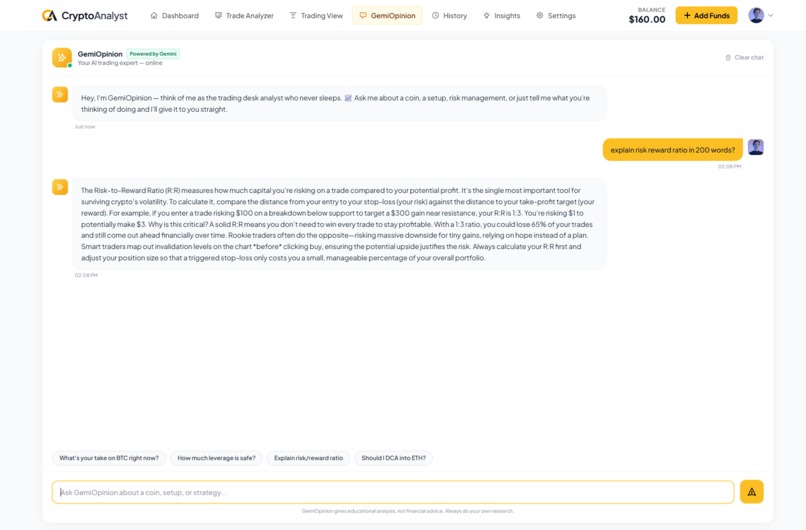The height and width of the screenshot is (530, 806).
Task: Click the disclaimer text below the input
Action: [x=408, y=511]
